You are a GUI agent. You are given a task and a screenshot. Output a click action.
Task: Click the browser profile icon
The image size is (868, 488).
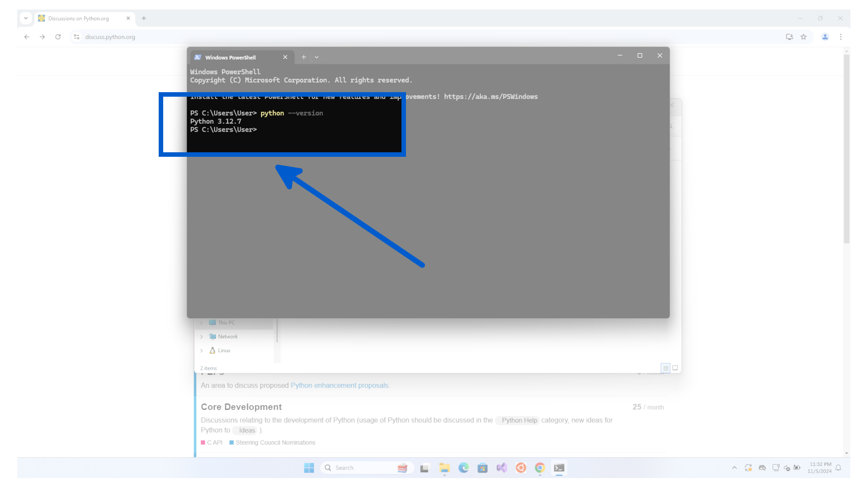click(825, 37)
